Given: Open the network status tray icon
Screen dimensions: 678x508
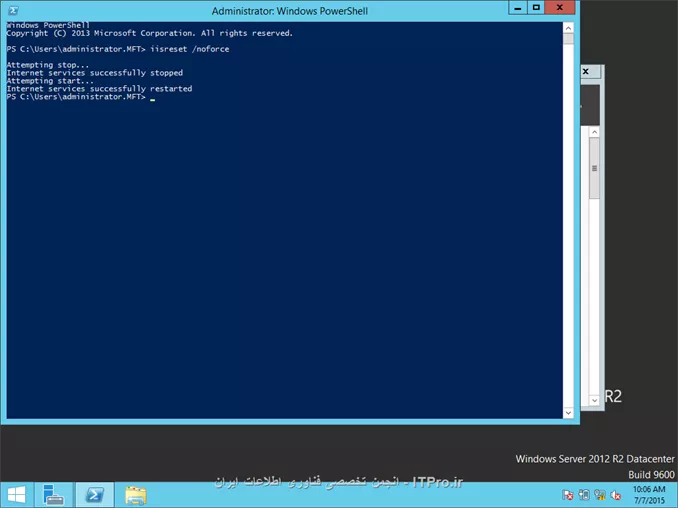Looking at the screenshot, I should point(600,495).
